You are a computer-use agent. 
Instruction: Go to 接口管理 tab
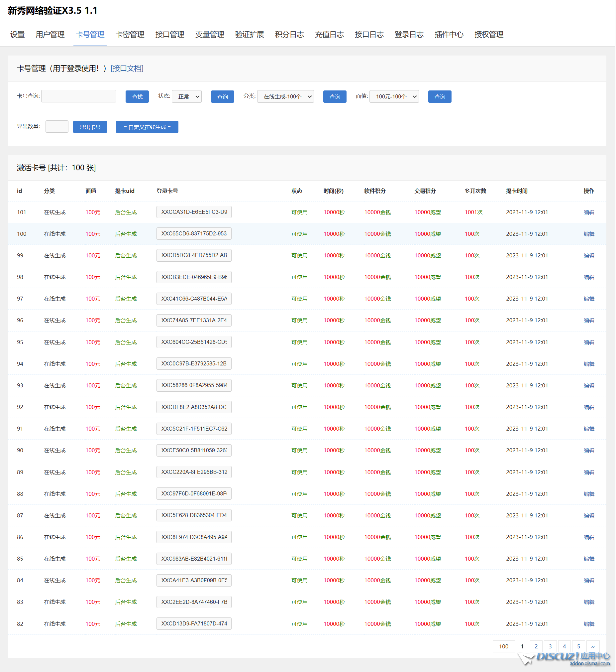(170, 34)
